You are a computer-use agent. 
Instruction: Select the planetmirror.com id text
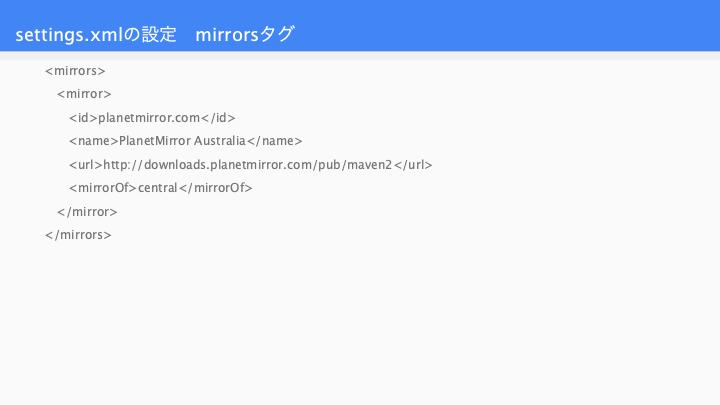pyautogui.click(x=149, y=118)
